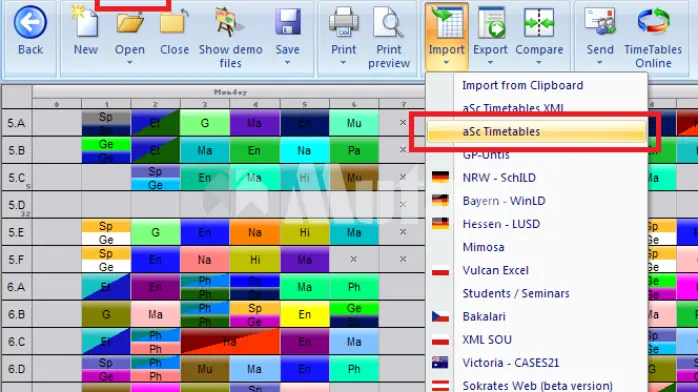Click the Save floppy disk icon
The width and height of the screenshot is (698, 392).
tap(287, 22)
